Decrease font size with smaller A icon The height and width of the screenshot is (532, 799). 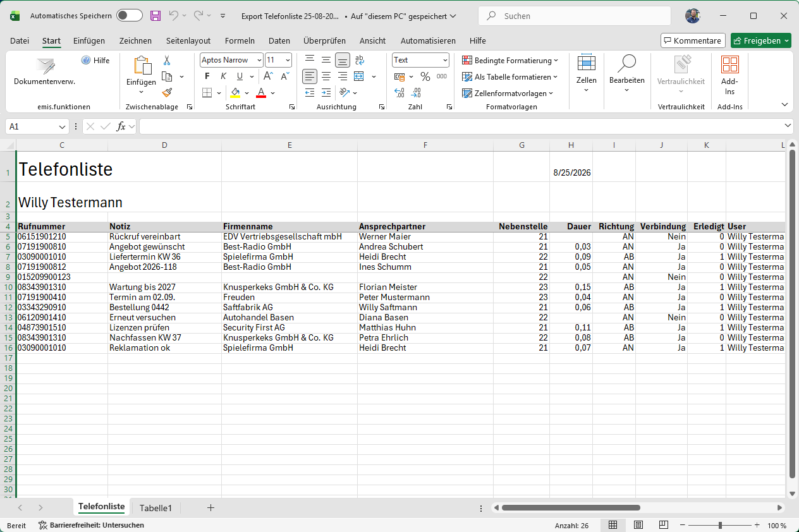pyautogui.click(x=284, y=76)
